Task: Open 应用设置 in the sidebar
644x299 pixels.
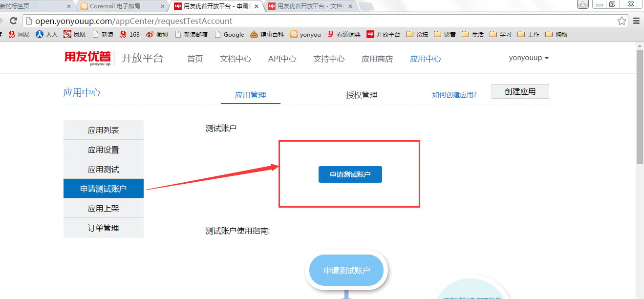Action: click(104, 149)
